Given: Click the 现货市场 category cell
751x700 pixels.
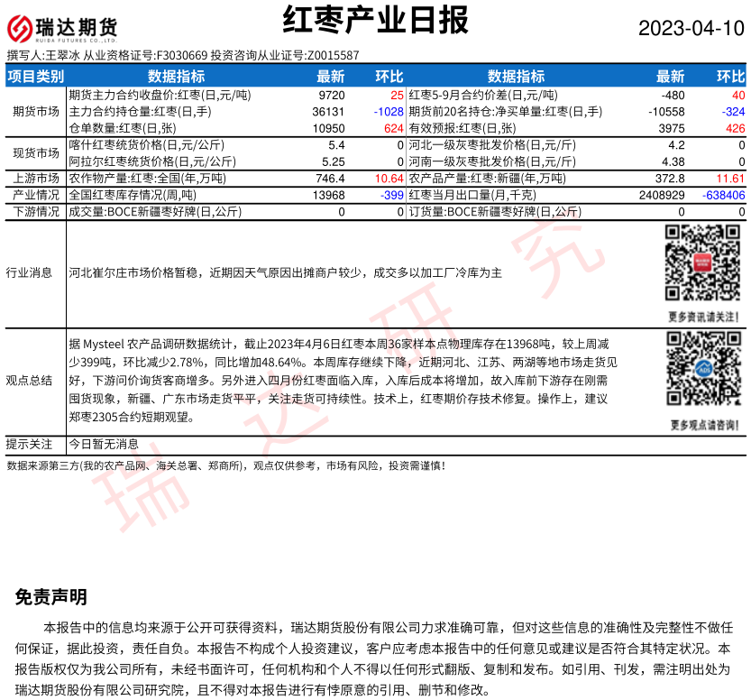Looking at the screenshot, I should (x=36, y=153).
